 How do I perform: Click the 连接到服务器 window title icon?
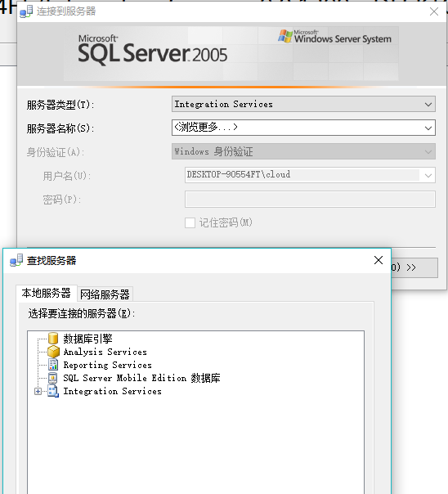click(26, 11)
